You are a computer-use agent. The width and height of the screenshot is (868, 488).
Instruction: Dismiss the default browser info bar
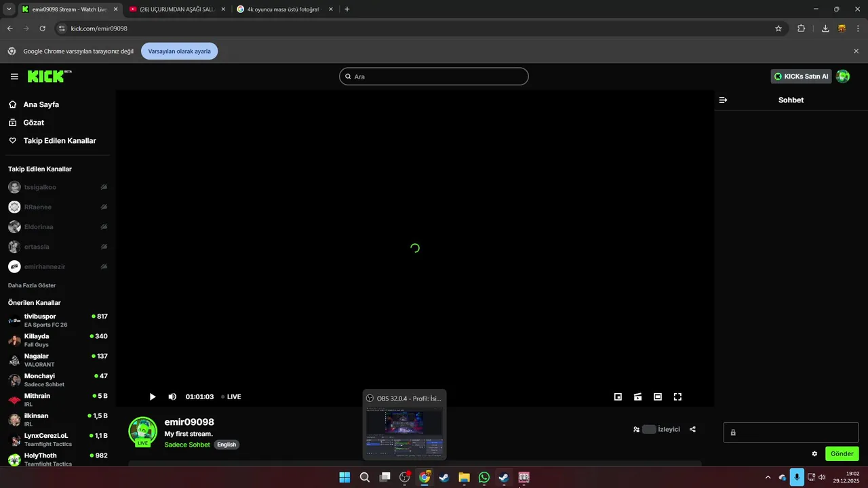856,51
